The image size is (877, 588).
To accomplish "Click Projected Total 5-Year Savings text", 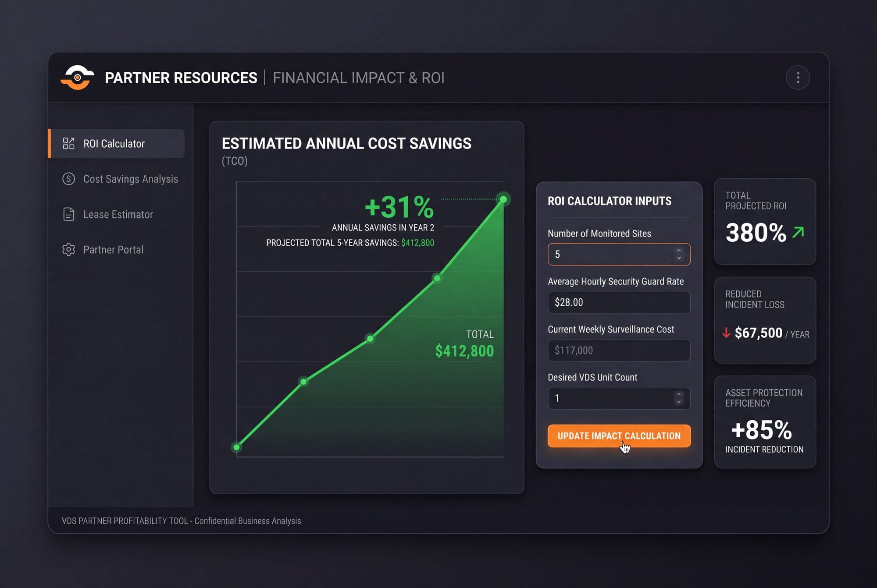I will tap(350, 243).
